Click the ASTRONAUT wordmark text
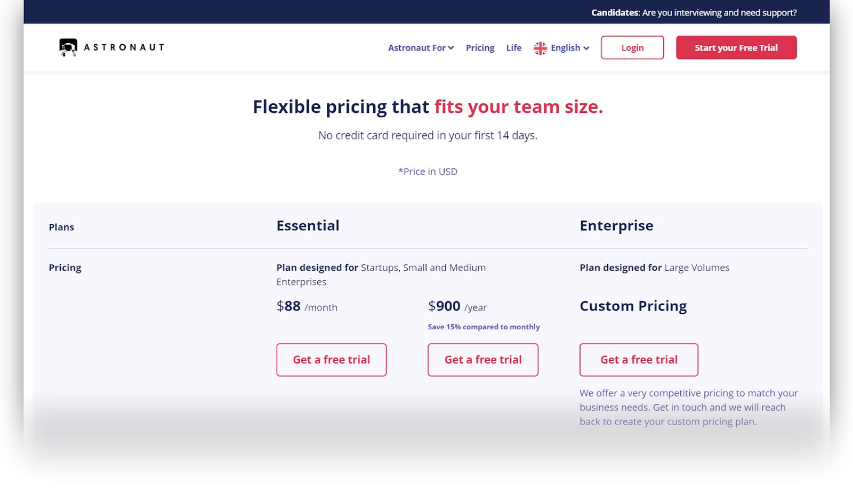Screen dimensions: 853x504 pos(124,47)
